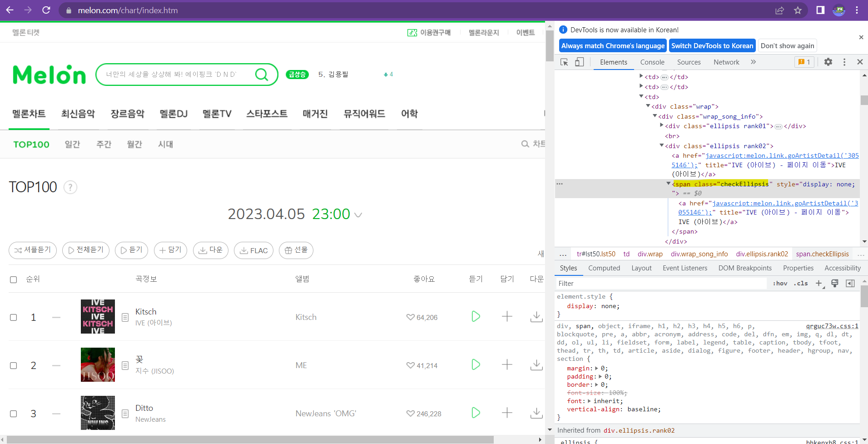This screenshot has width=868, height=444.
Task: Add Kitsch to playlist with plus icon
Action: pos(507,316)
